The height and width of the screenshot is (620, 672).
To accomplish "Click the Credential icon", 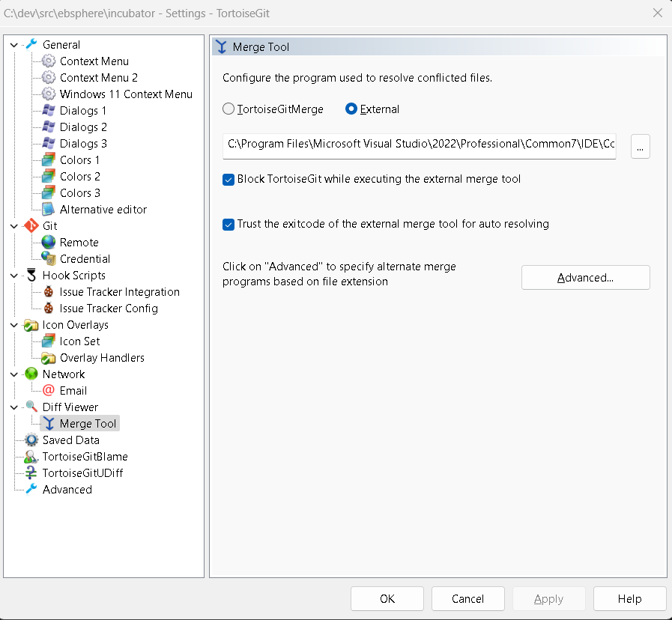I will tap(49, 259).
